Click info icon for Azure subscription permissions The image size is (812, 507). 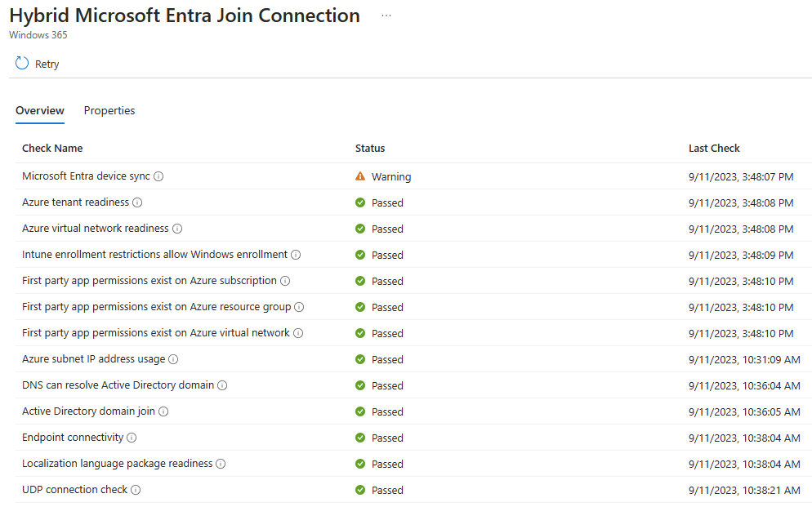tap(285, 281)
